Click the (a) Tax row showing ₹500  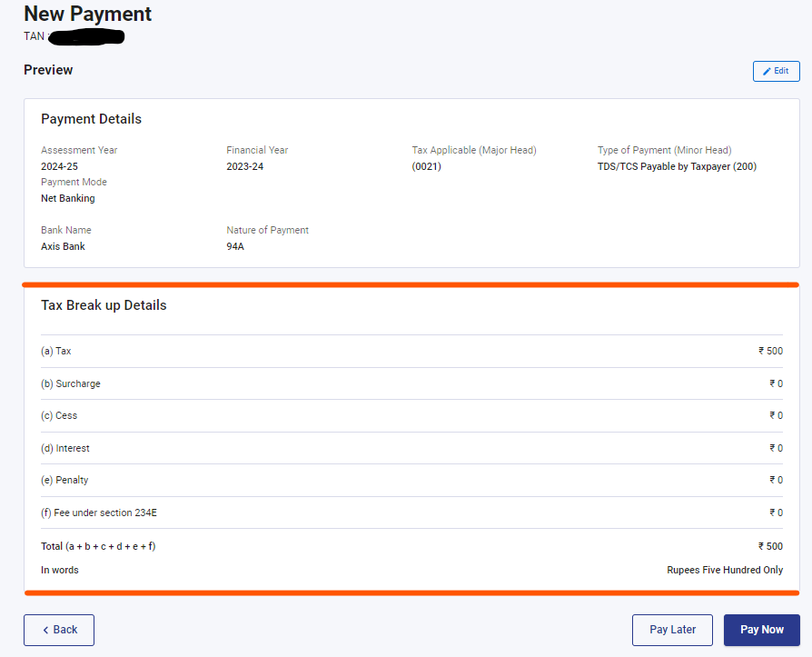409,351
